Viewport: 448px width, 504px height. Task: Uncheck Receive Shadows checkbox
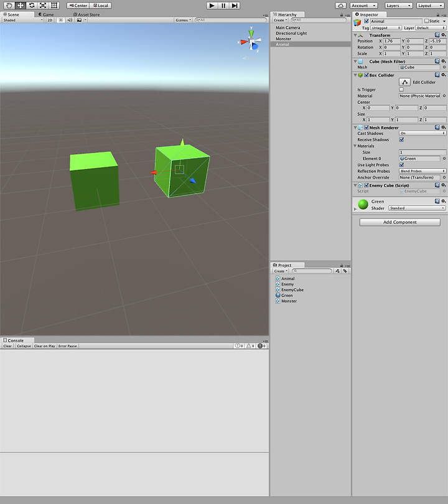401,139
